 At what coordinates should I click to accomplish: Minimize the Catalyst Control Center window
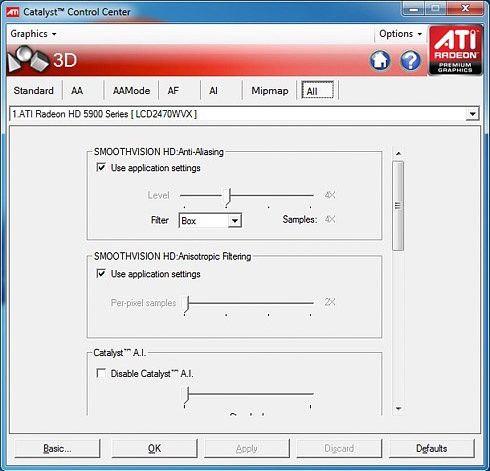(x=413, y=9)
